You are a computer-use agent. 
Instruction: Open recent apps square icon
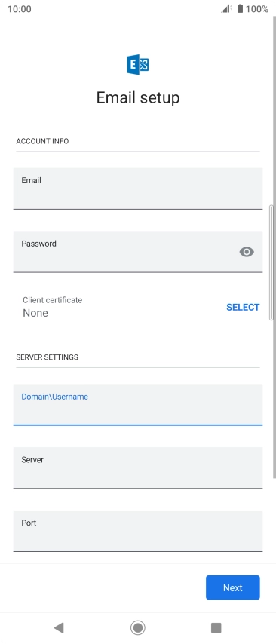pos(216,627)
